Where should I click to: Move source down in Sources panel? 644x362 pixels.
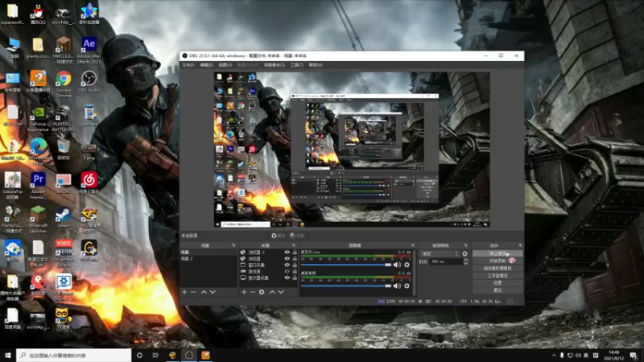click(x=281, y=292)
